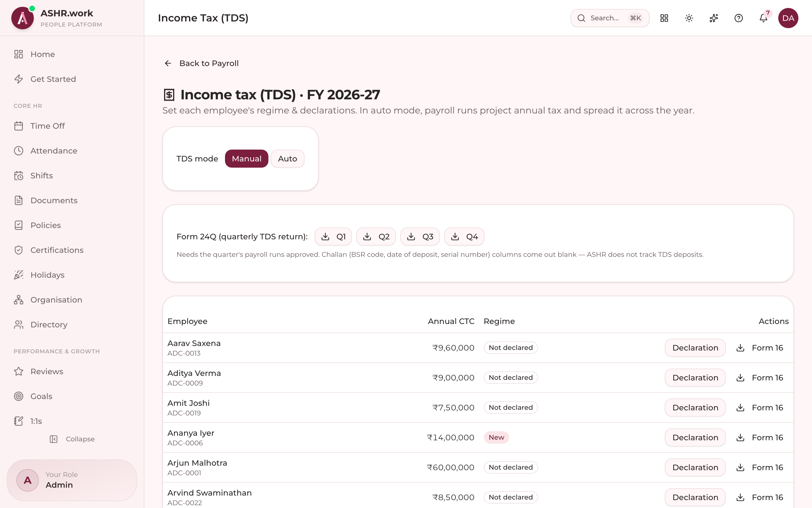The height and width of the screenshot is (508, 812).
Task: Open the help question mark icon
Action: click(x=738, y=18)
